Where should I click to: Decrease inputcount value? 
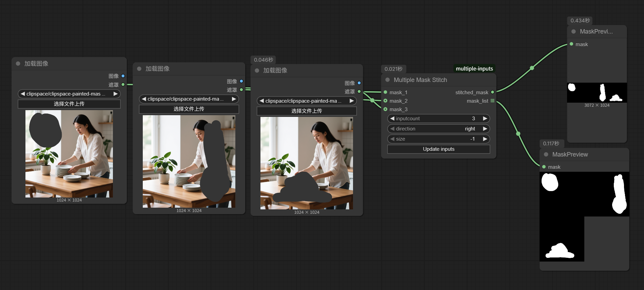click(392, 119)
